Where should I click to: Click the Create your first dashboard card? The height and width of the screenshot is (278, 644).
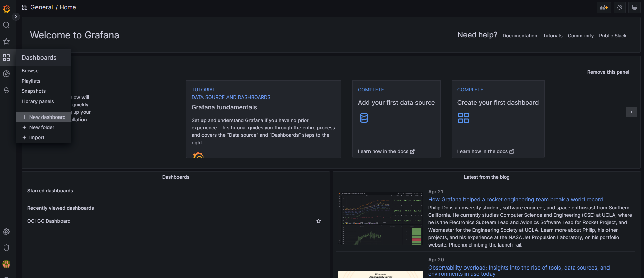[498, 119]
